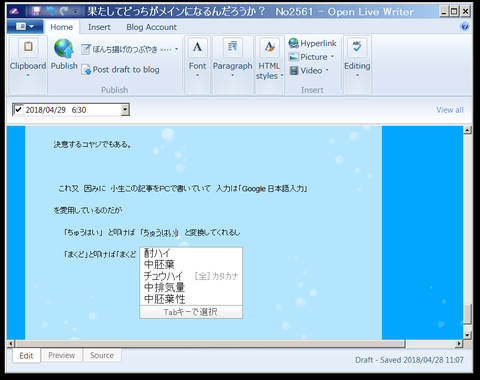Insert a Hyperlink
The width and height of the screenshot is (480, 380).
point(313,43)
